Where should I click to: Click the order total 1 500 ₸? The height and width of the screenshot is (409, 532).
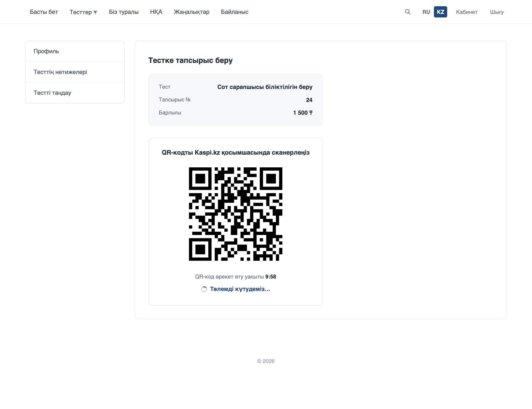pos(303,113)
